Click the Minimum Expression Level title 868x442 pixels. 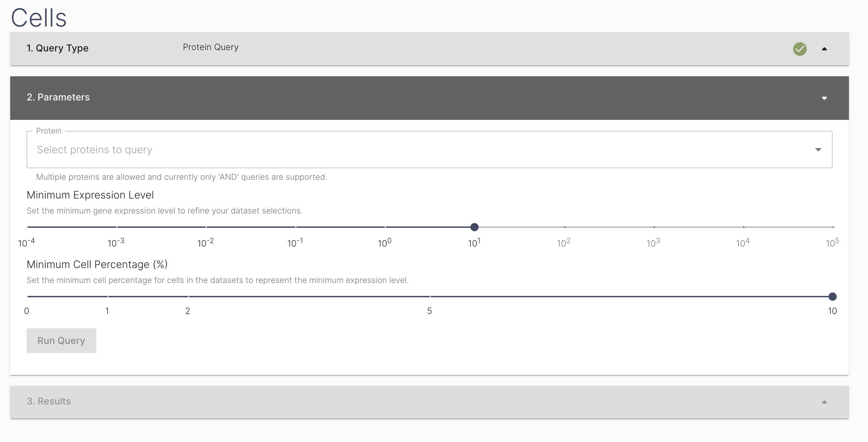90,195
